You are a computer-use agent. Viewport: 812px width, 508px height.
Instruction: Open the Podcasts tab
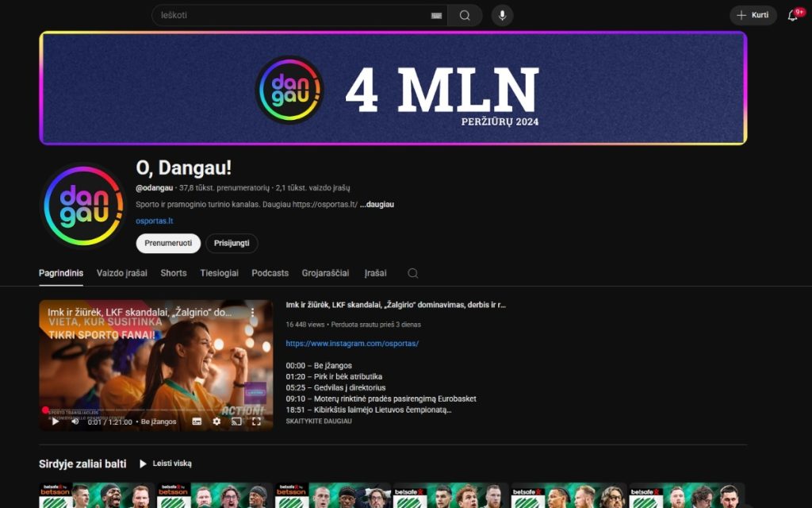coord(270,273)
